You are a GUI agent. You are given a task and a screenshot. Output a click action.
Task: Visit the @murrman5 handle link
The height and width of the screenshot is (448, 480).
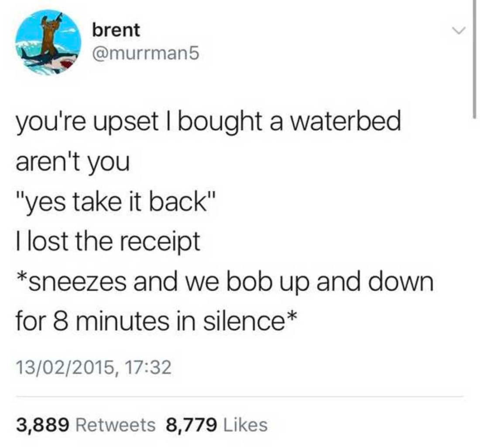(146, 54)
